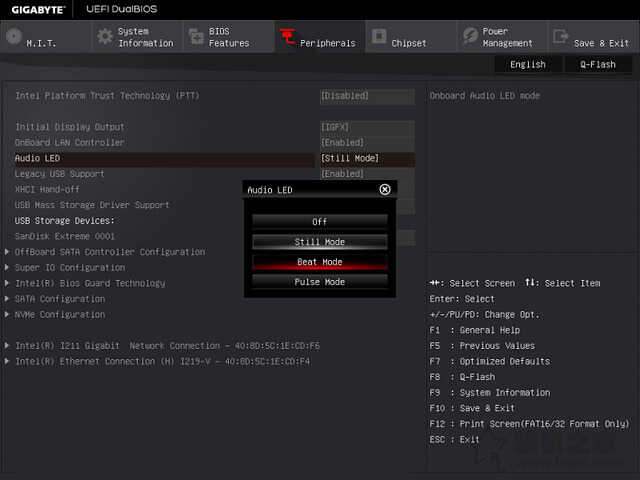Click the red Peripherals icon
This screenshot has height=480, width=640.
pos(288,36)
